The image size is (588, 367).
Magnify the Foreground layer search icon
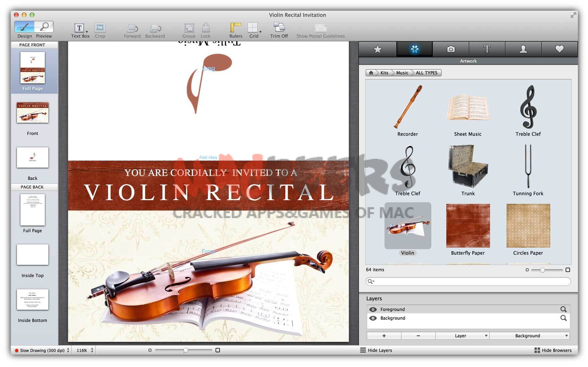(x=563, y=309)
